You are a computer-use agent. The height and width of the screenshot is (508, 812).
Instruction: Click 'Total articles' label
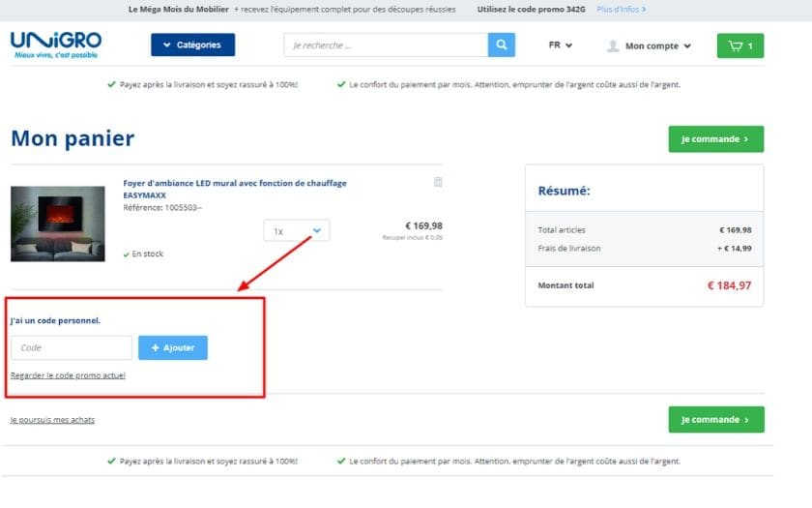[562, 229]
